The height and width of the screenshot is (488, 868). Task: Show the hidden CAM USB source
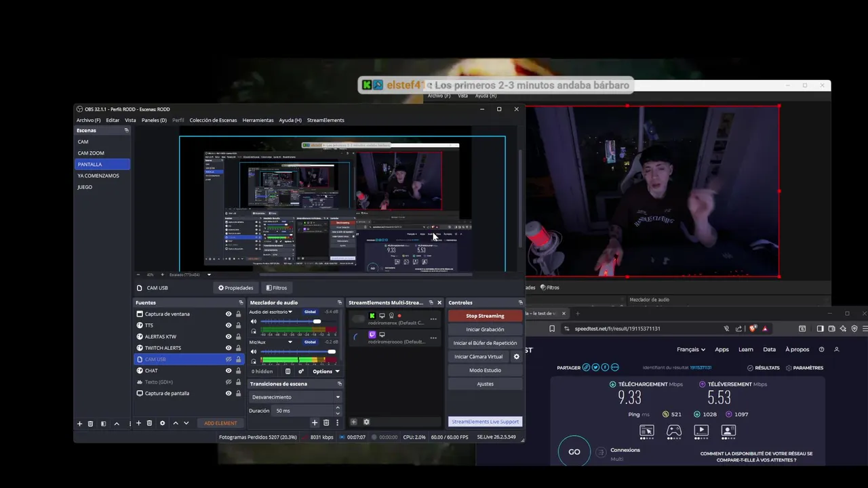click(229, 359)
